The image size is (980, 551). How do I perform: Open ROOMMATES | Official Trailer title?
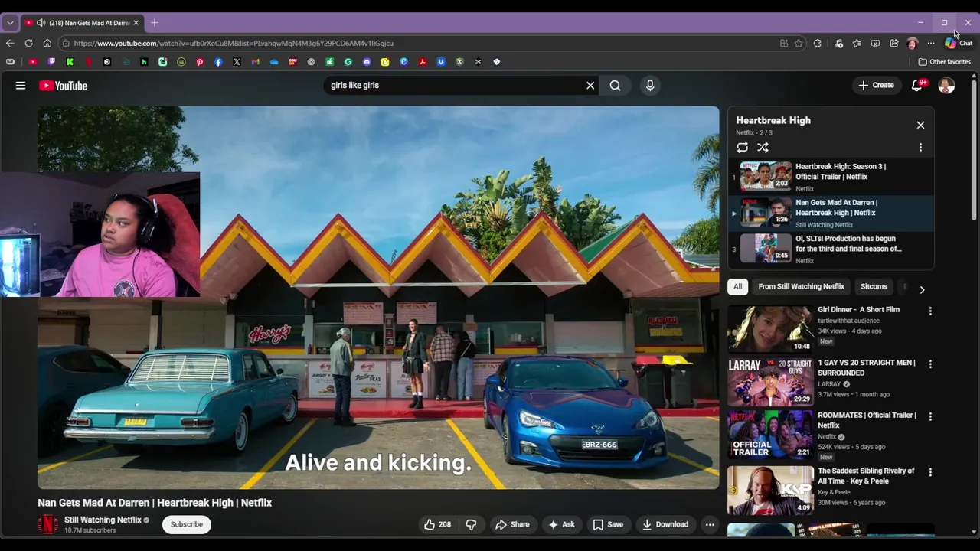click(x=867, y=420)
